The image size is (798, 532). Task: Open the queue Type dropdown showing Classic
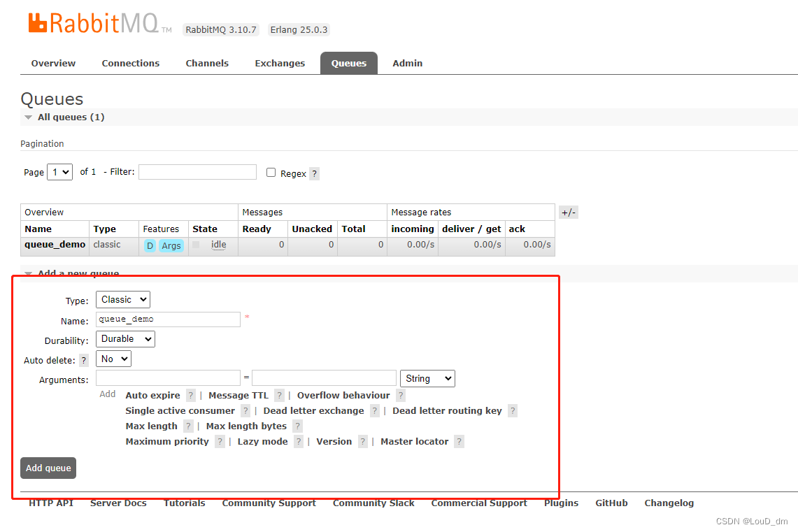(x=122, y=299)
